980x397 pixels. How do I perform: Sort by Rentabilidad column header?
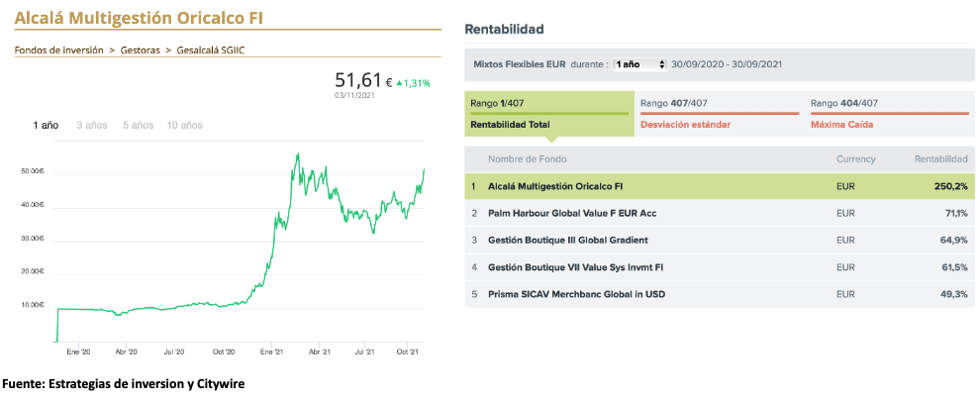click(x=939, y=158)
